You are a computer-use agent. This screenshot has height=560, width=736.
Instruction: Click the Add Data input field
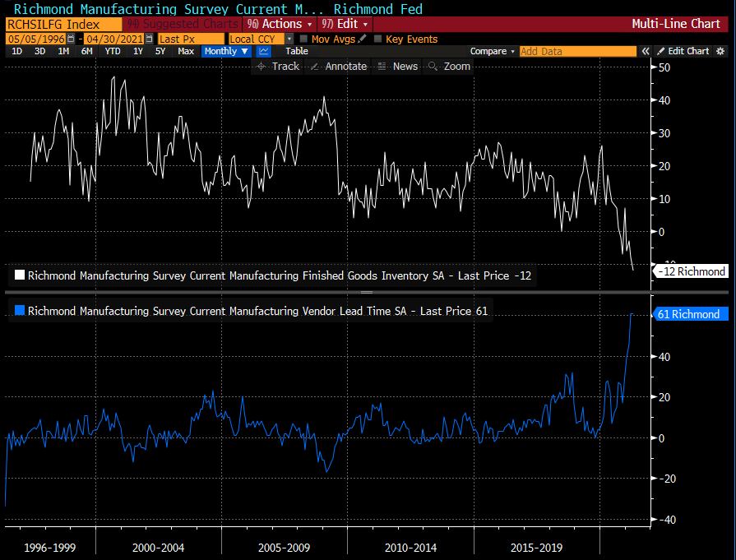coord(578,51)
